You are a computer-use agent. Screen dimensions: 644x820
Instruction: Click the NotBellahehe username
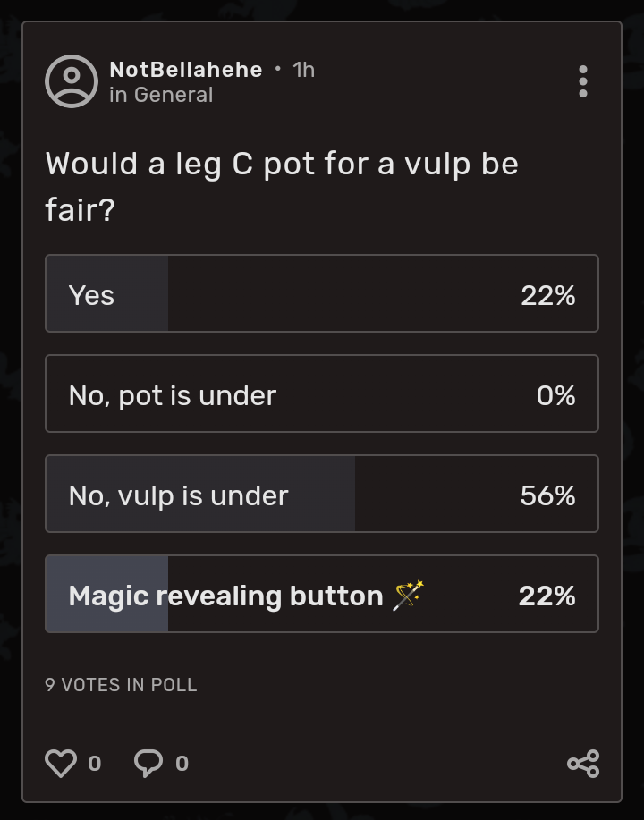click(x=185, y=70)
